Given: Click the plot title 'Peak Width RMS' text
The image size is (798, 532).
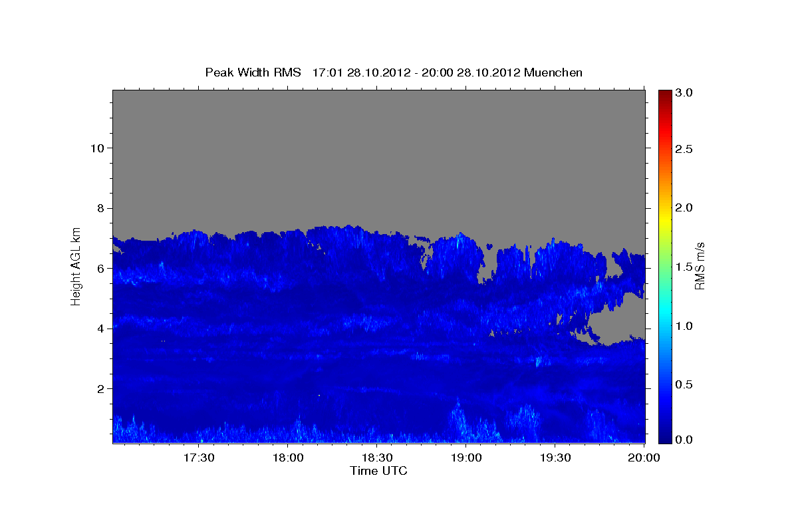Looking at the screenshot, I should pos(253,72).
